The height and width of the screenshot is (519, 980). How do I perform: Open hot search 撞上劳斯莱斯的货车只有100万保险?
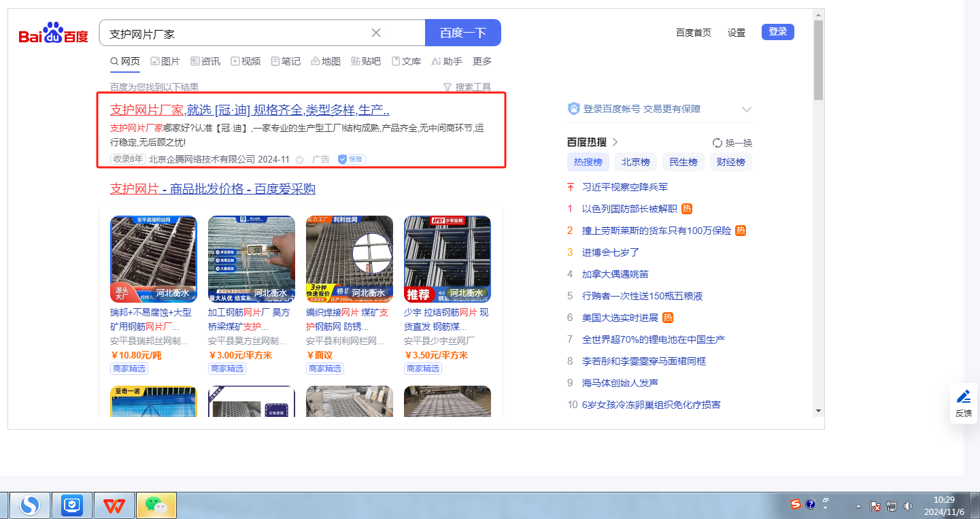[x=657, y=231]
